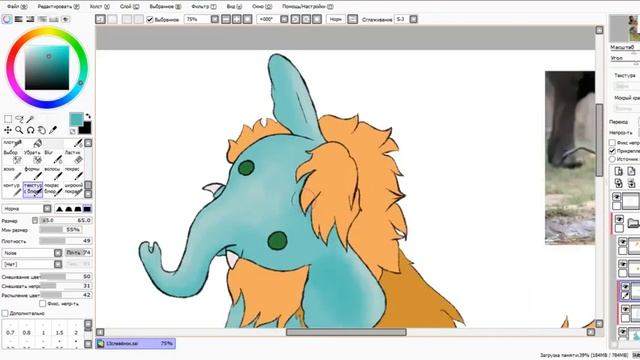The image size is (640, 360).
Task: Toggle the color wheel panel icon
Action: [7, 19]
